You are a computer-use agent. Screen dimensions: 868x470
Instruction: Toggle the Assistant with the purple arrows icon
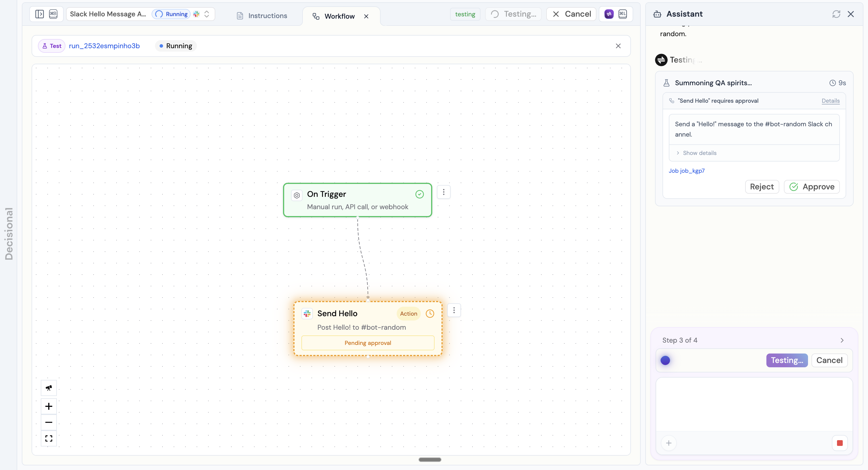609,14
